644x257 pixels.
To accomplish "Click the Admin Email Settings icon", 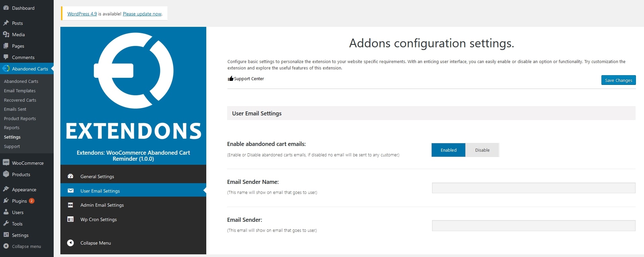I will pos(70,205).
